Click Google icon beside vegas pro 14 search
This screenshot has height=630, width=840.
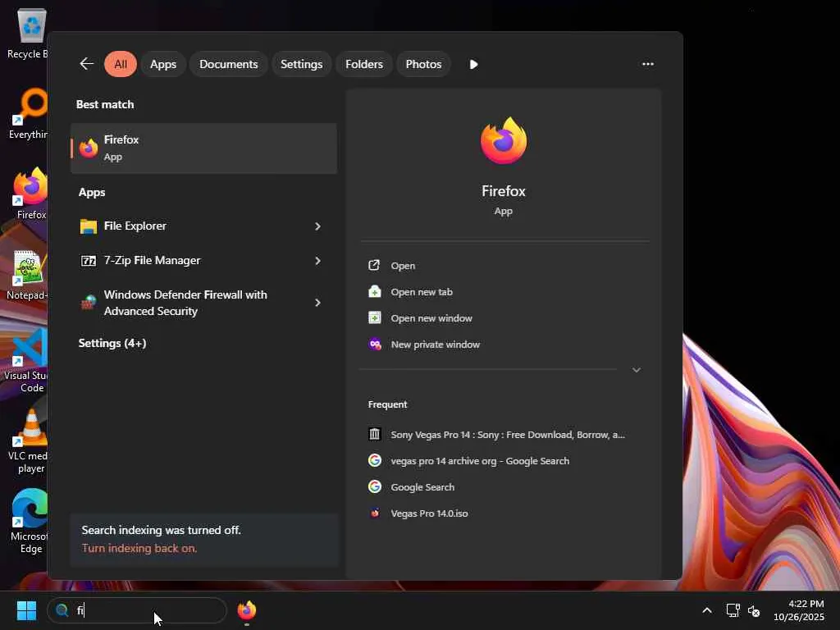[374, 460]
